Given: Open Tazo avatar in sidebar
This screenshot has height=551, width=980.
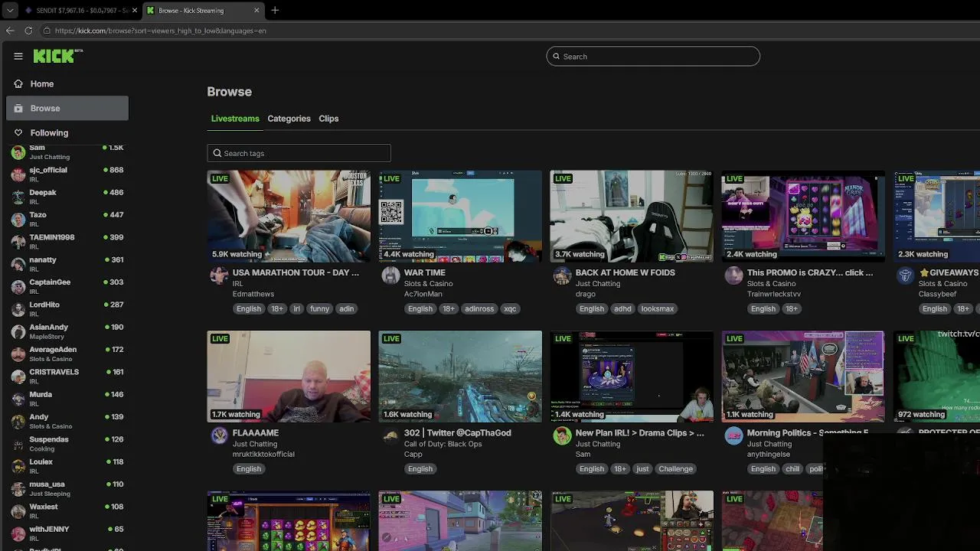Looking at the screenshot, I should (18, 220).
